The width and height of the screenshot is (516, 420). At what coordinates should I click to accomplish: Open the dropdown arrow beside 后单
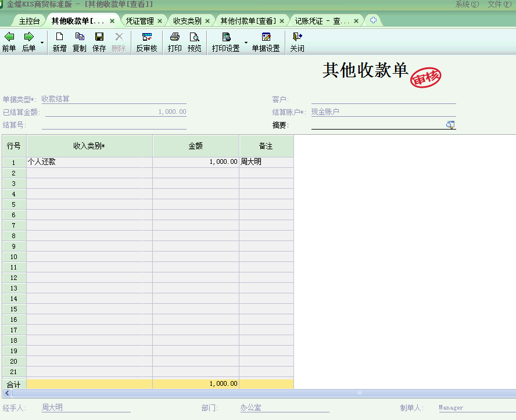coord(42,43)
